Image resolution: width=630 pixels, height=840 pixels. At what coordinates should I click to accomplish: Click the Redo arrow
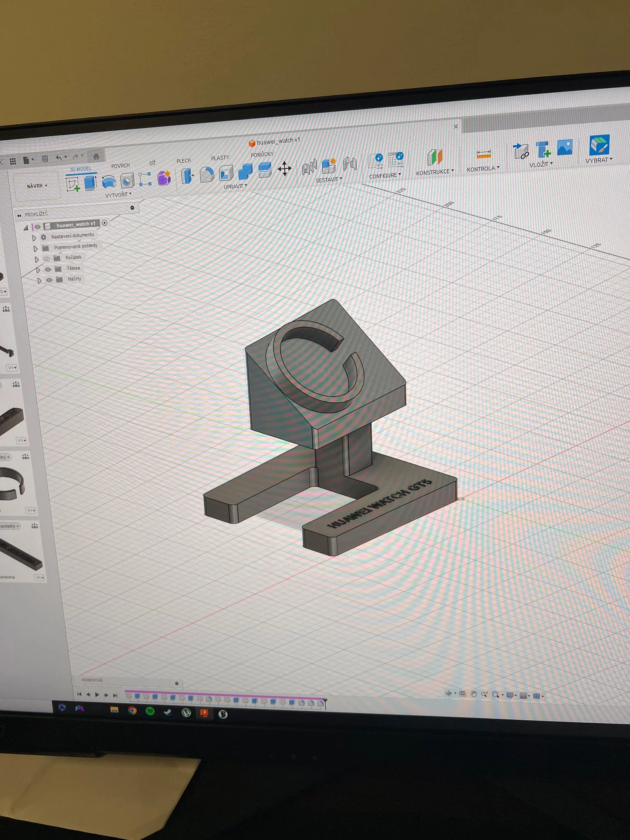click(75, 156)
